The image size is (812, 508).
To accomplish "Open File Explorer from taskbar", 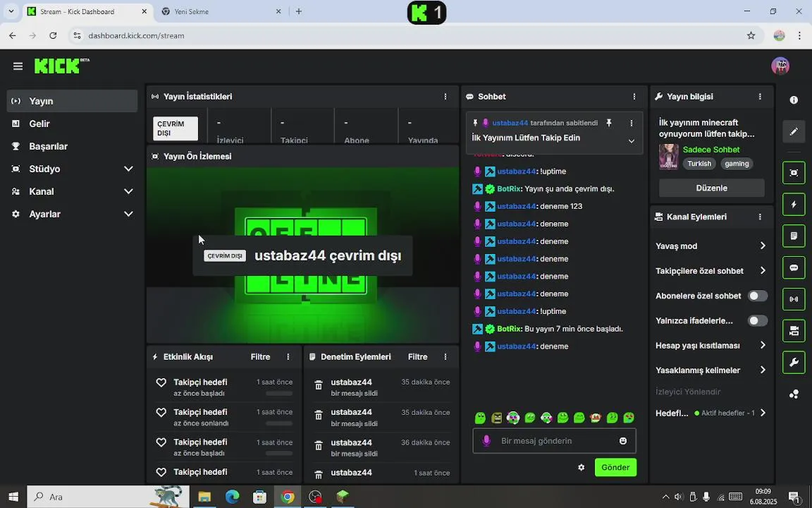I will [x=204, y=497].
